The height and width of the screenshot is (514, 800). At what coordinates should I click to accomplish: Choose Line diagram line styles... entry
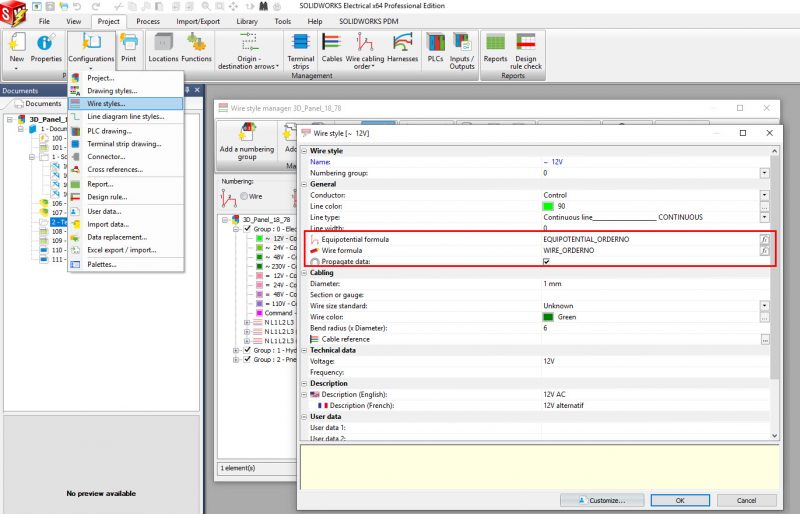[x=126, y=116]
